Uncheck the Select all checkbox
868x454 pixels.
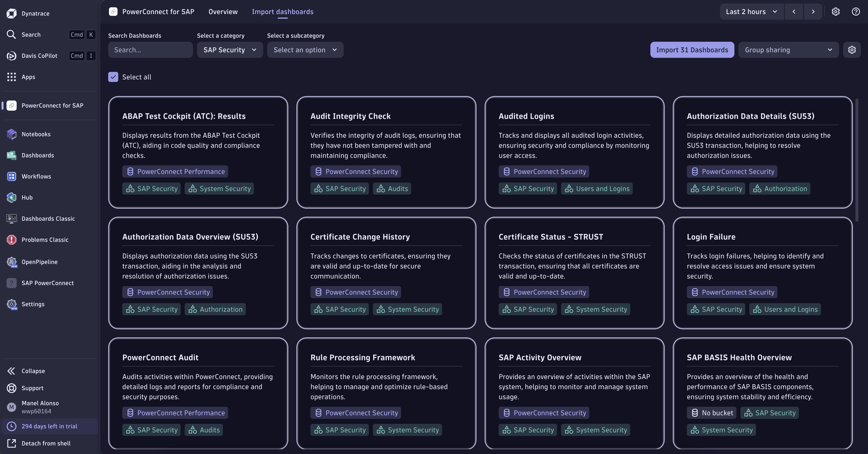click(x=113, y=77)
